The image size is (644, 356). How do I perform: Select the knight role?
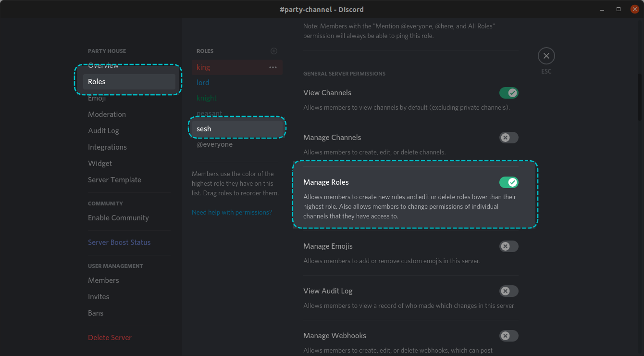point(207,98)
